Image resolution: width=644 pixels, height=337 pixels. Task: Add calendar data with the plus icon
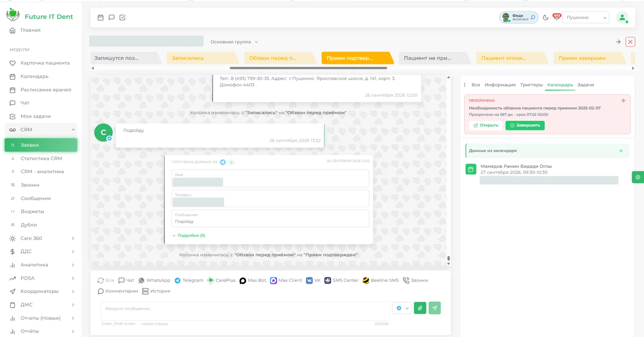(621, 151)
